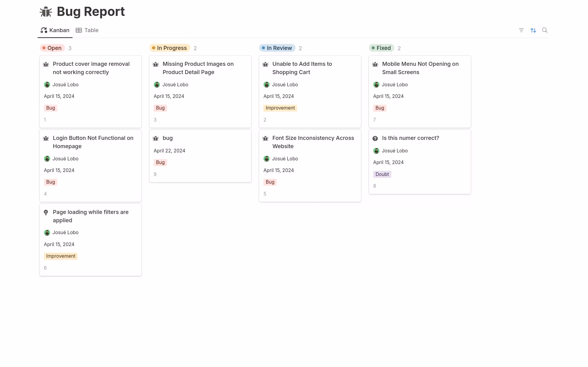
Task: Click the purple Doubt tag
Action: 382,174
